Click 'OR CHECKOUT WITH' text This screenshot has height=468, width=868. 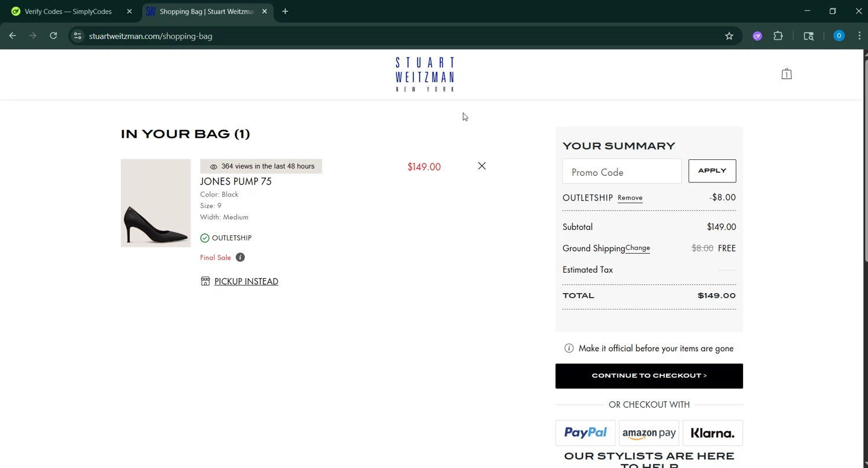[649, 405]
